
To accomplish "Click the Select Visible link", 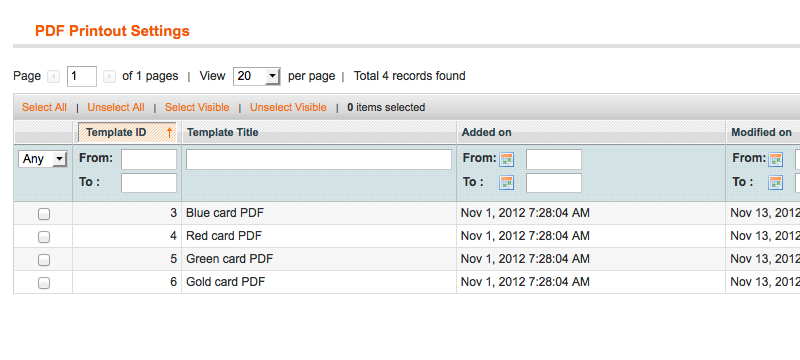I will pos(197,108).
